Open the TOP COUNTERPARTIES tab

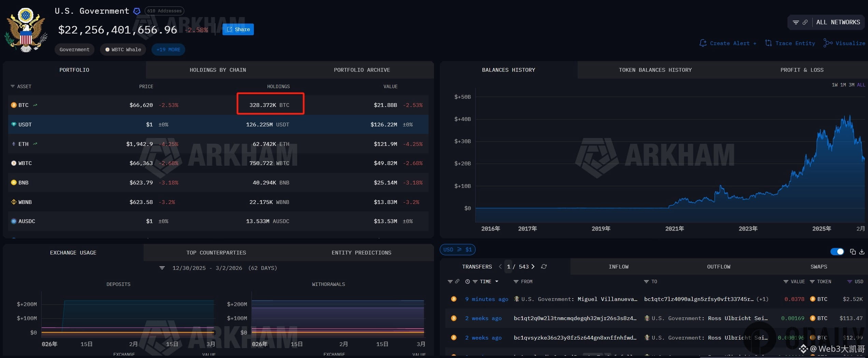[x=216, y=253]
